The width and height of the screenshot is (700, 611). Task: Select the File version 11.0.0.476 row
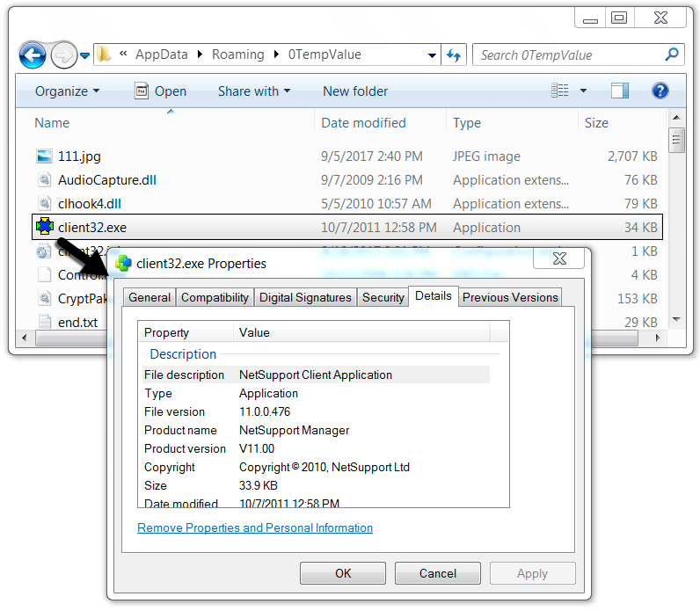pos(316,411)
